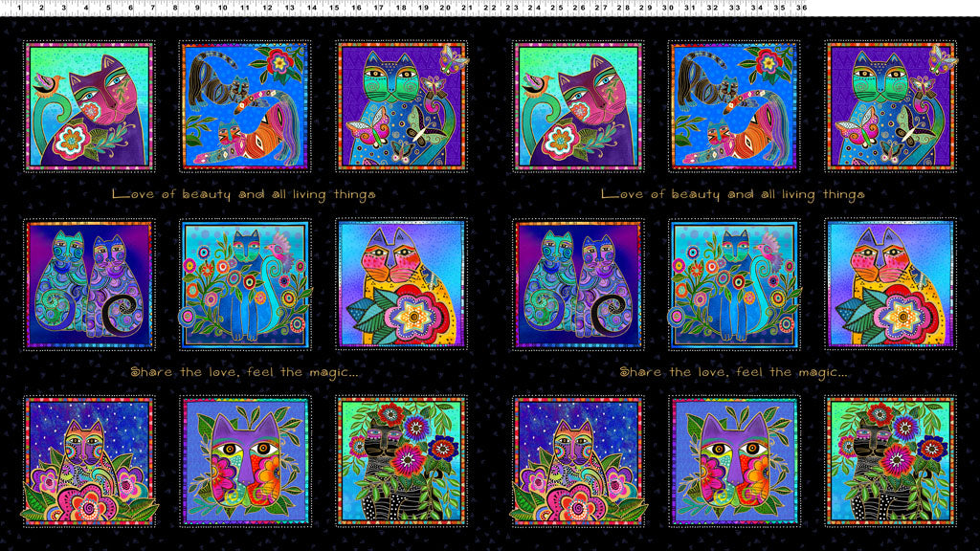
Task: Select the purple big-eyed cat face, right set
Action: [x=734, y=460]
